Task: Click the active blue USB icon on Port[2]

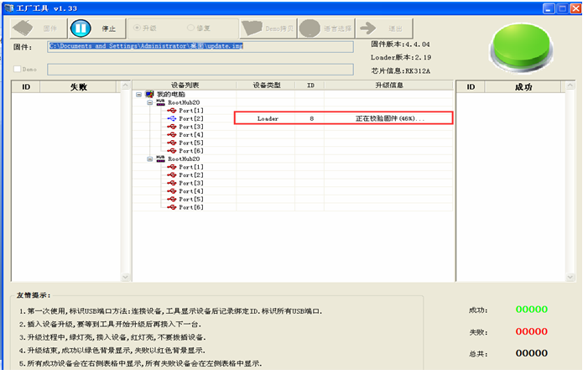Action: click(x=171, y=119)
